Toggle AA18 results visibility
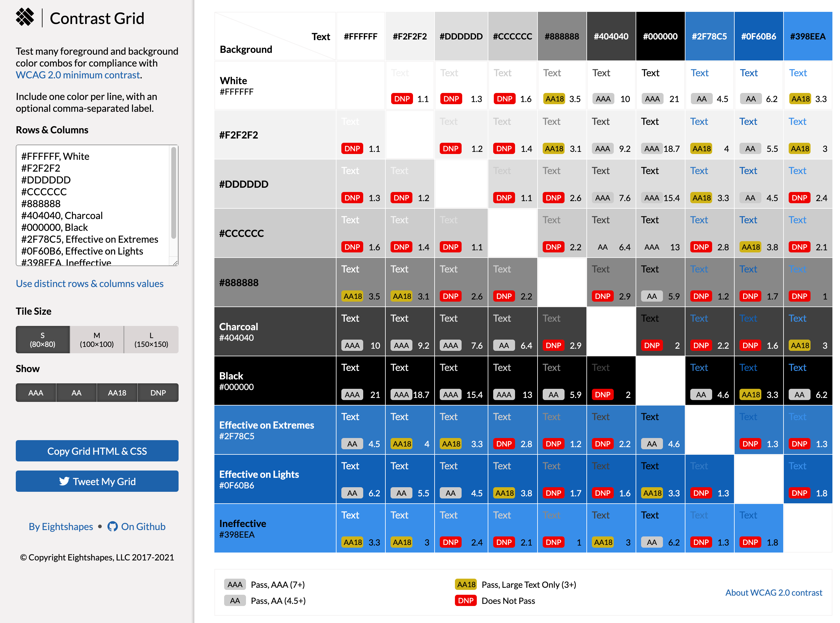This screenshot has height=623, width=840. click(117, 392)
